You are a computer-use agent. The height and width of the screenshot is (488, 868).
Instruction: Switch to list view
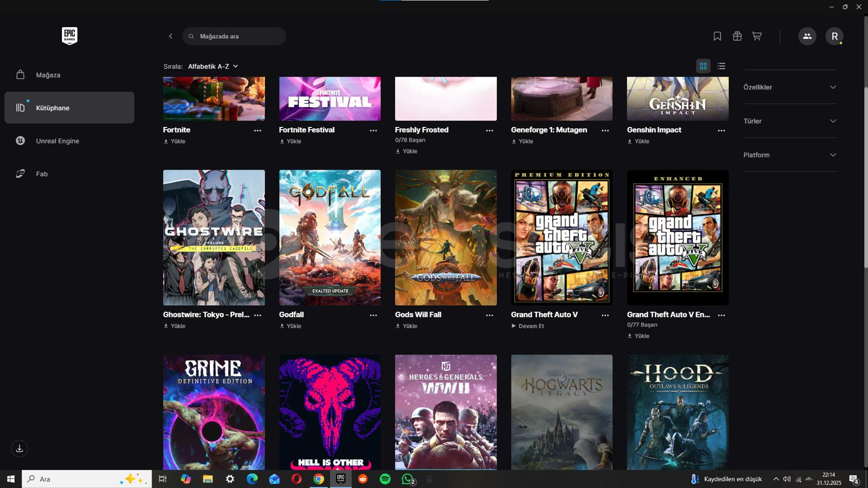click(x=721, y=66)
